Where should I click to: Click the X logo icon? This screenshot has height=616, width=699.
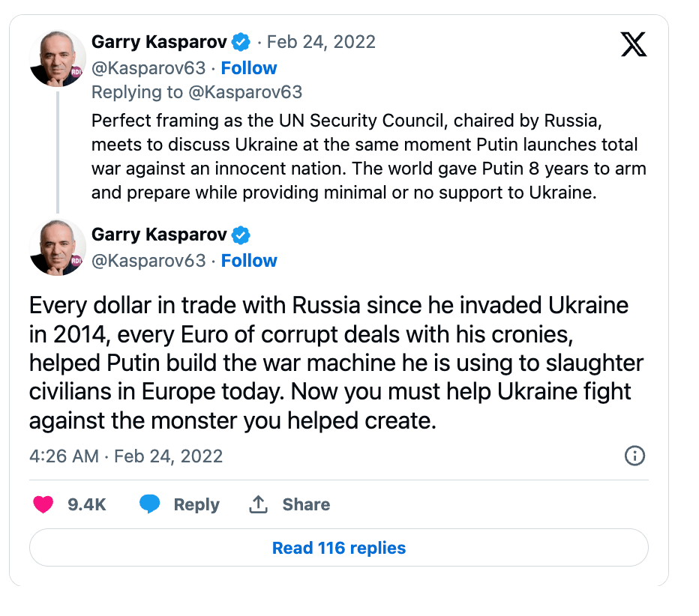634,46
